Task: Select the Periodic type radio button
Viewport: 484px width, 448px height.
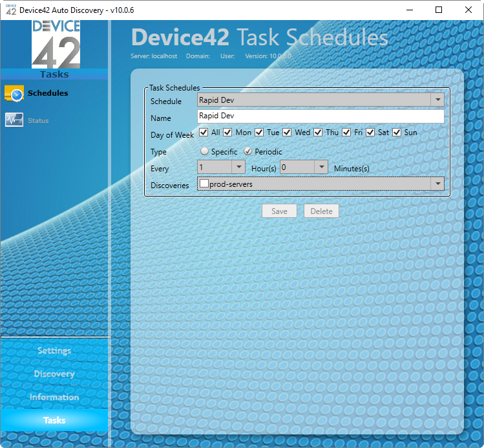Action: point(248,151)
